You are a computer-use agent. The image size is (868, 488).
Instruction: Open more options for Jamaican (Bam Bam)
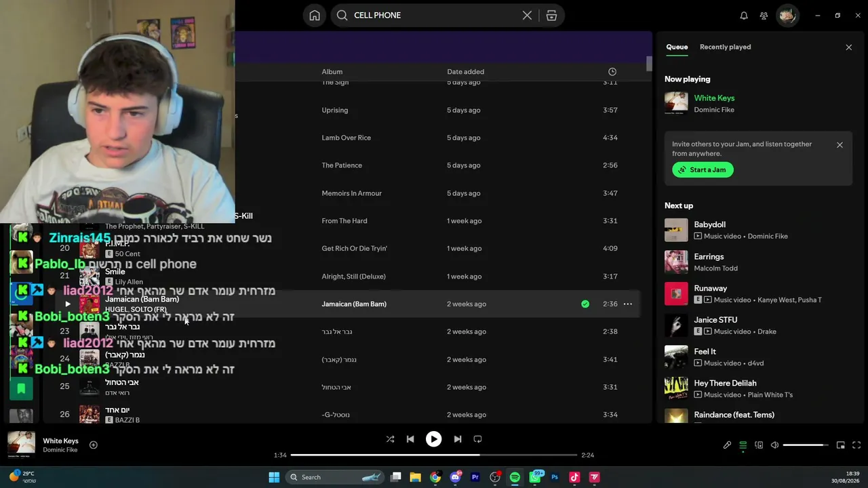pyautogui.click(x=628, y=304)
